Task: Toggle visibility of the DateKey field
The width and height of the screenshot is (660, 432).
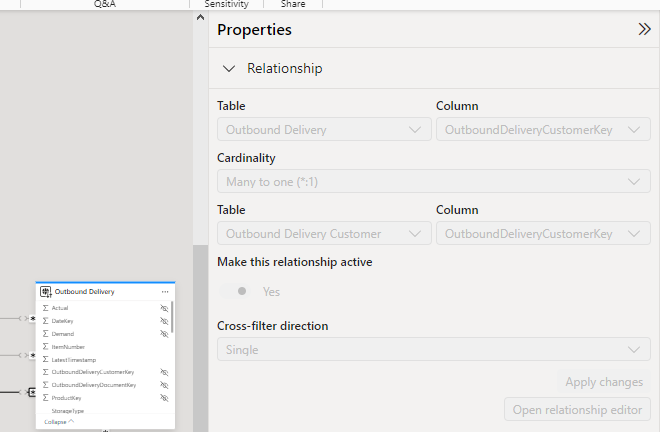Action: [164, 321]
